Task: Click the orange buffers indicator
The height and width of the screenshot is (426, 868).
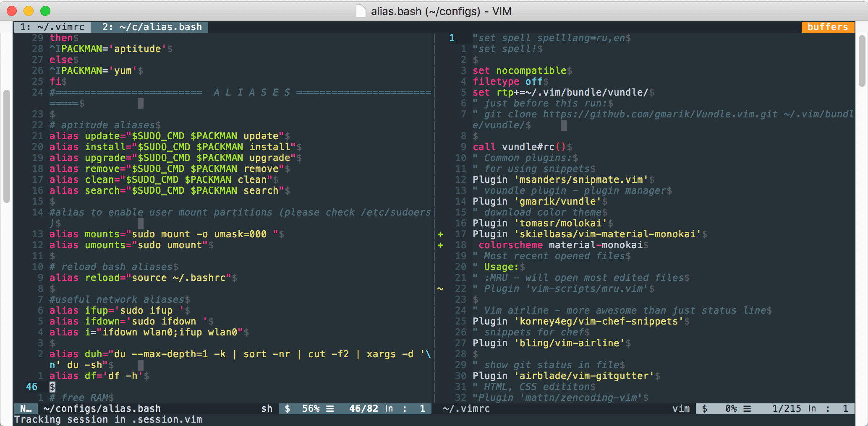Action: [x=827, y=27]
